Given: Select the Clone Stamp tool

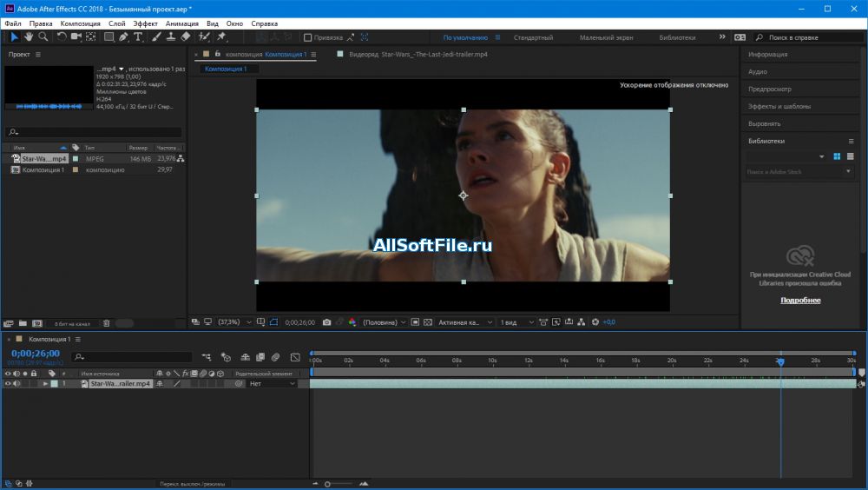Looking at the screenshot, I should coord(171,37).
